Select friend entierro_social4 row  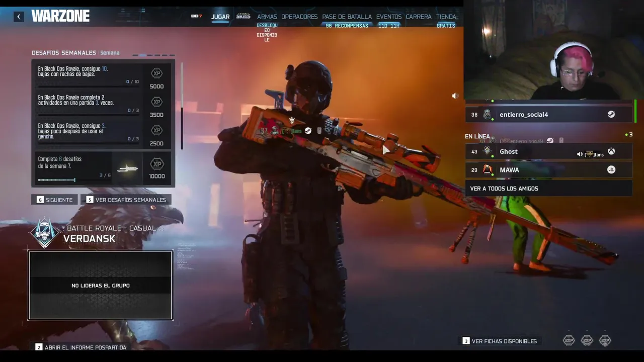548,115
